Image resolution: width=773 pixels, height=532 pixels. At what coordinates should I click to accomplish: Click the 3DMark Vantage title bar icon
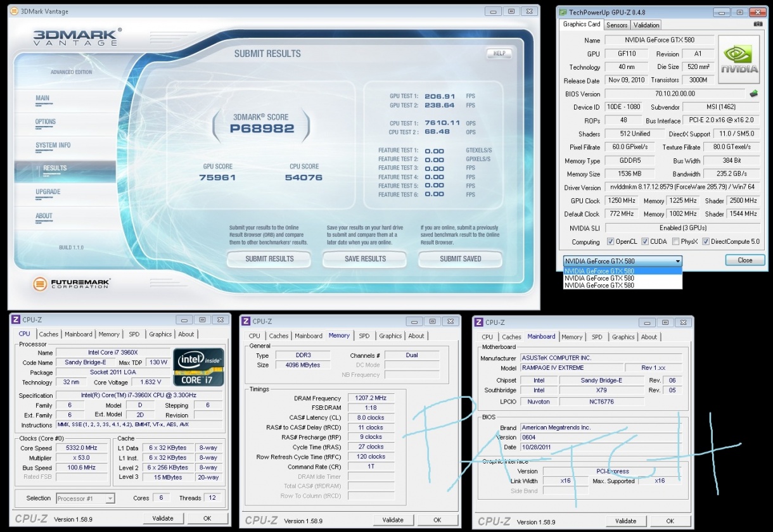click(x=15, y=11)
